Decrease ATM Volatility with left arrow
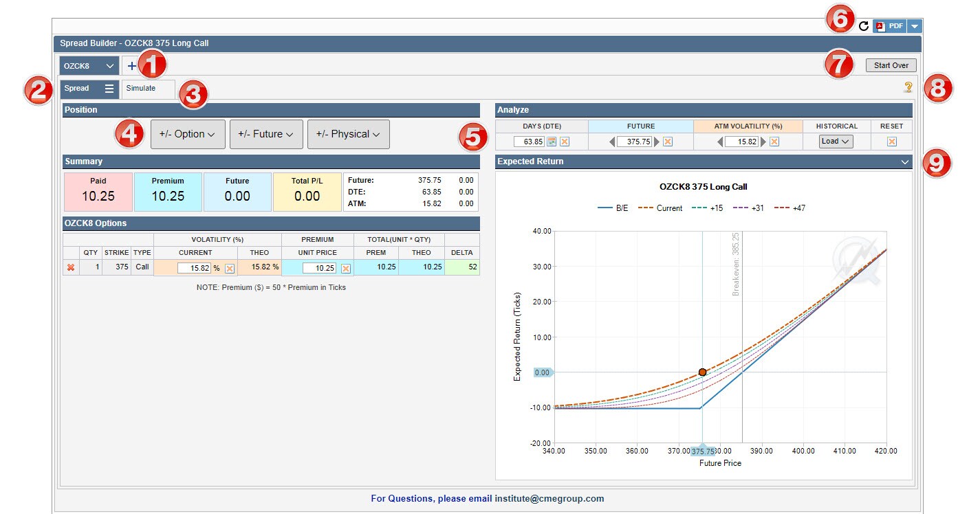 pos(719,142)
